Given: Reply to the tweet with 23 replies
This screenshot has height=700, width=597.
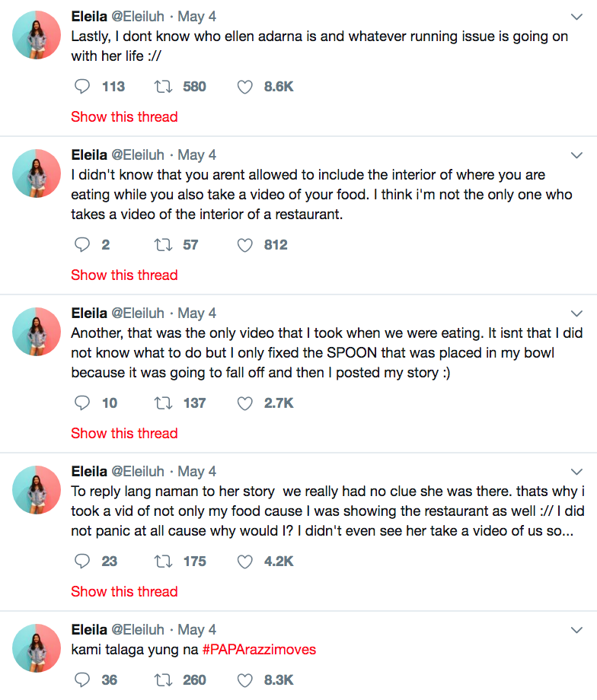Looking at the screenshot, I should tap(82, 562).
